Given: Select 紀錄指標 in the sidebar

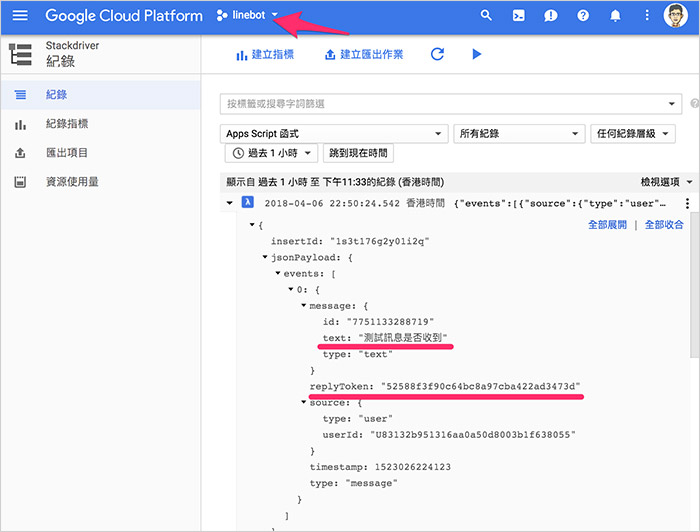Looking at the screenshot, I should pyautogui.click(x=100, y=124).
